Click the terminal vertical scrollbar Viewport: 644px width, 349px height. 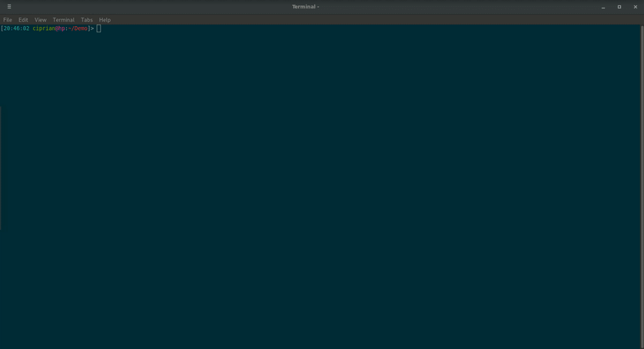pyautogui.click(x=642, y=187)
